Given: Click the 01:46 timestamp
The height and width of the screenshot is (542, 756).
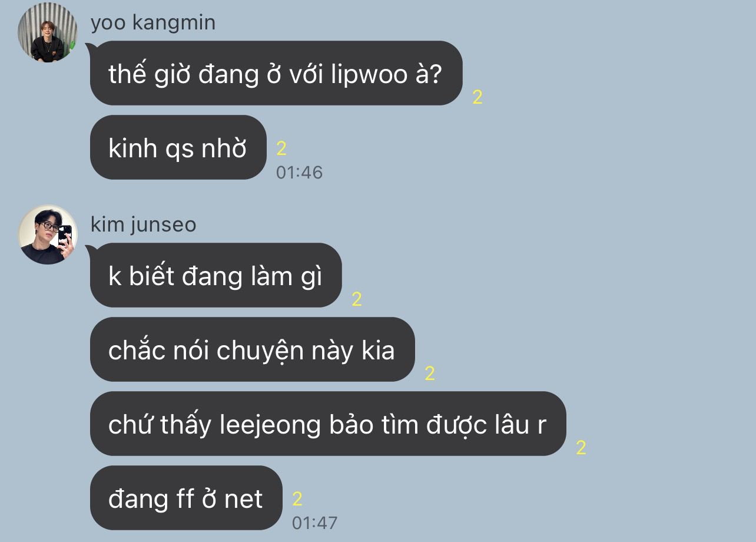Looking at the screenshot, I should pyautogui.click(x=299, y=173).
